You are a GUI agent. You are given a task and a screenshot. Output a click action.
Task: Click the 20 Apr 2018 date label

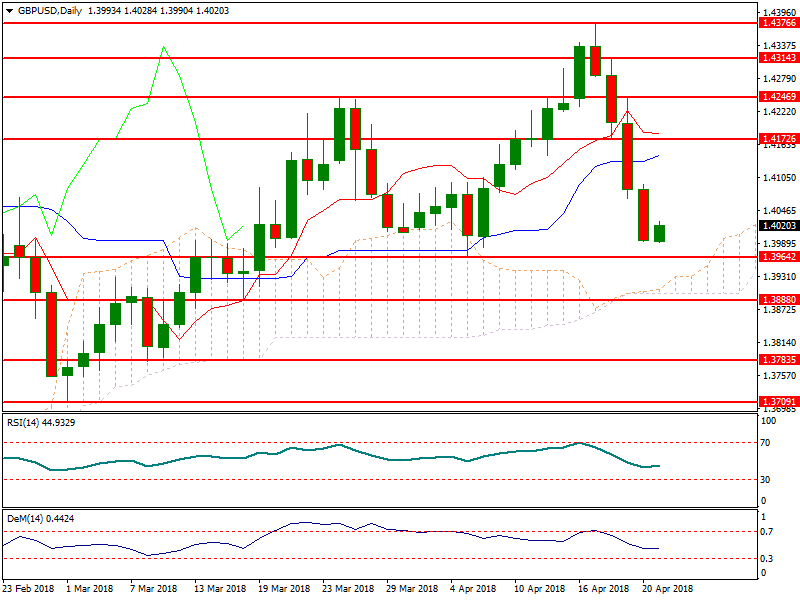pos(667,590)
